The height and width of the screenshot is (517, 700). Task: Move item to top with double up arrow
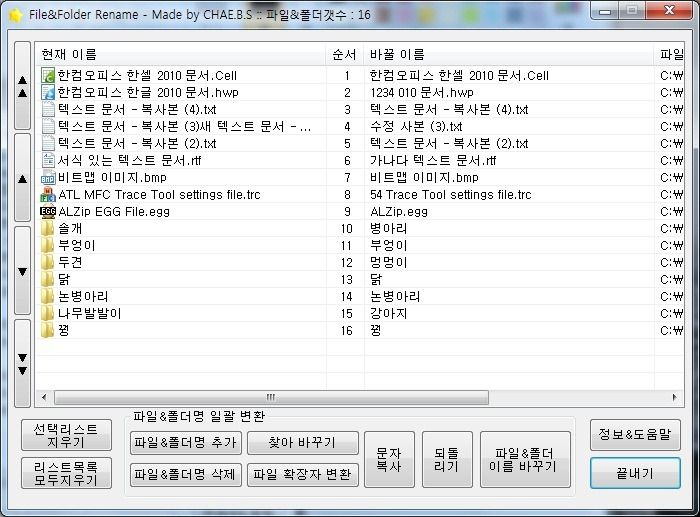pyautogui.click(x=22, y=86)
